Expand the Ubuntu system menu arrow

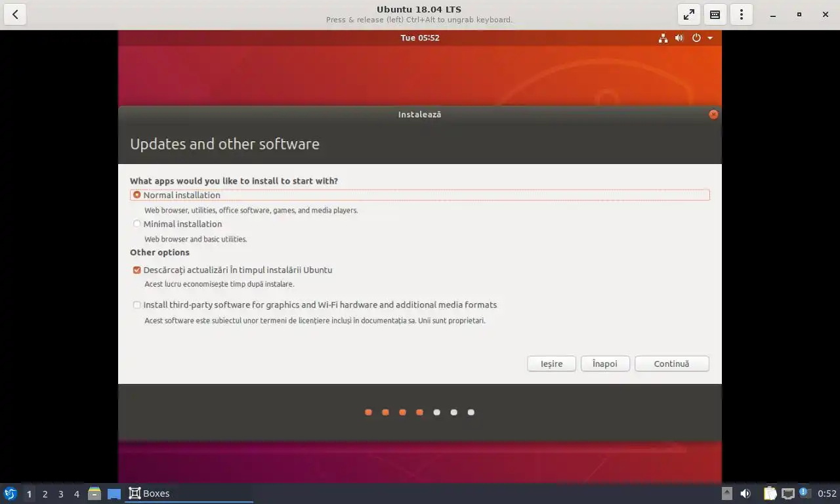(710, 38)
